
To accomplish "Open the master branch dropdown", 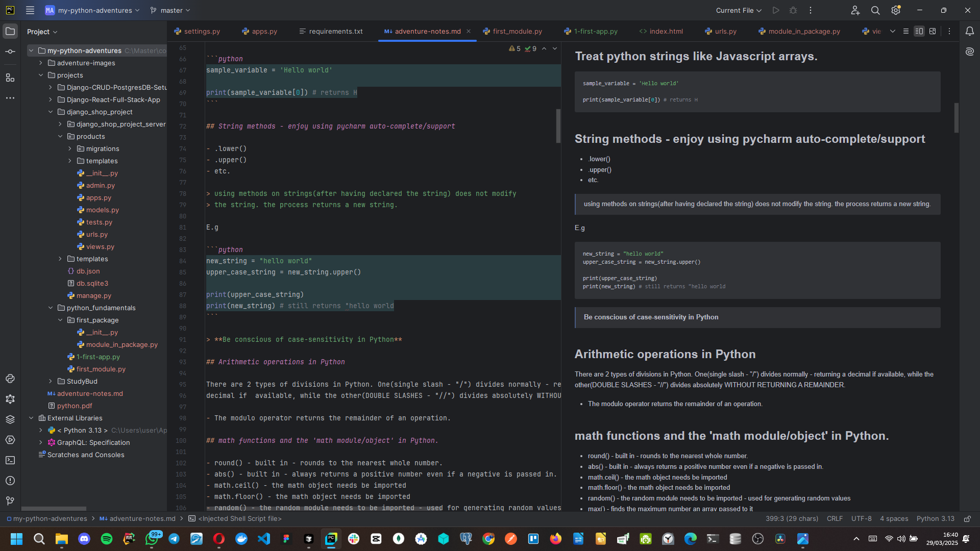I will pos(170,10).
